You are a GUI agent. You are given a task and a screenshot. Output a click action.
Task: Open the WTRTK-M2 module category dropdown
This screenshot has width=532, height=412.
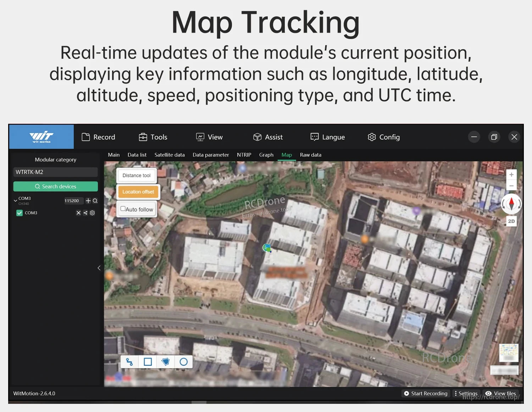click(x=55, y=172)
